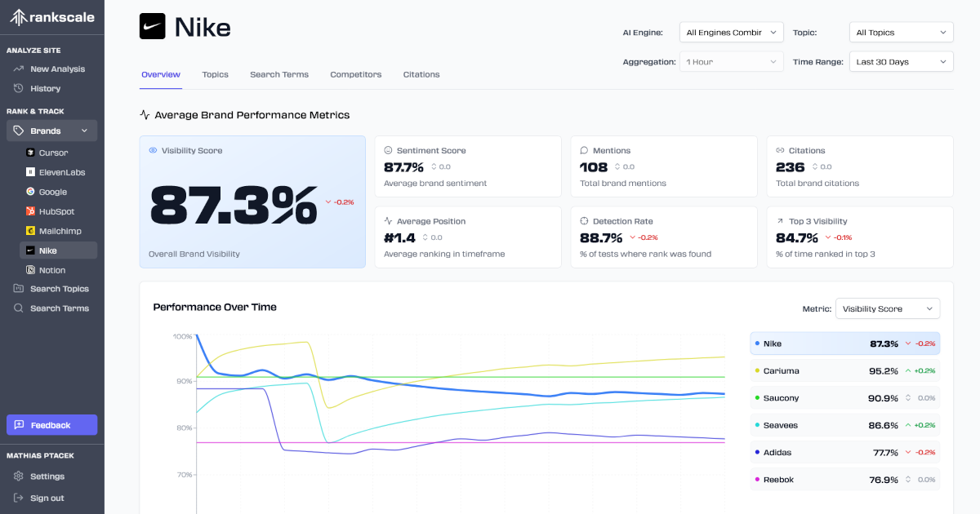The height and width of the screenshot is (514, 980).
Task: Select the Nike brand in the sidebar
Action: [x=58, y=250]
